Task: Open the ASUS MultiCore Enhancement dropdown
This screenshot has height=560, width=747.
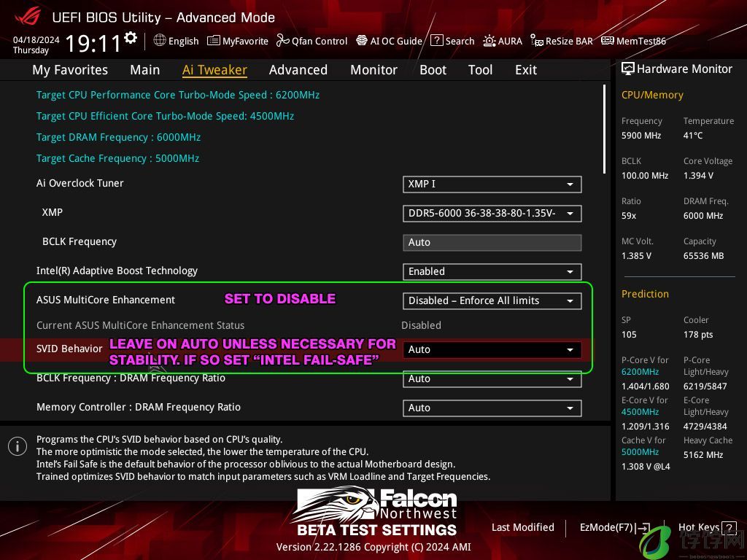Action: (x=492, y=301)
